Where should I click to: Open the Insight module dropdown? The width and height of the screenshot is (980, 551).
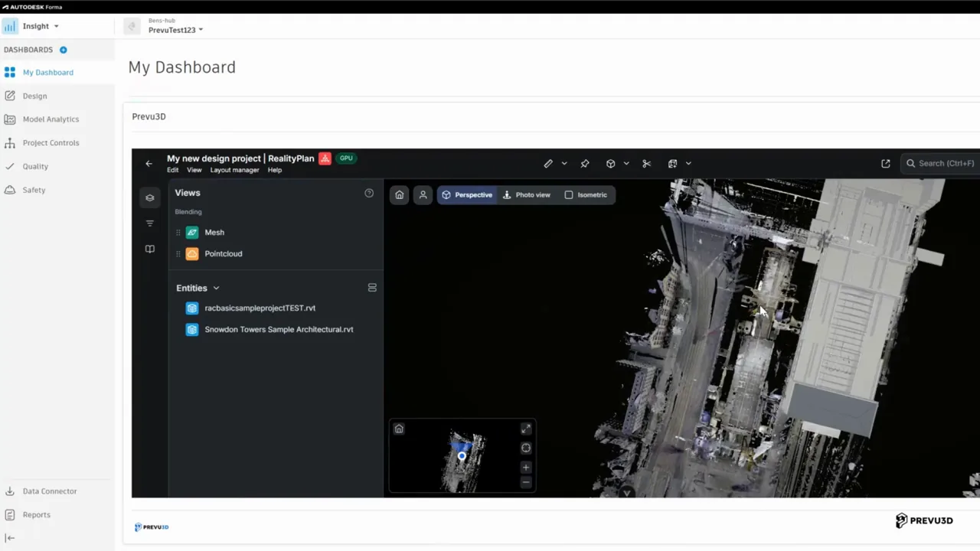coord(41,26)
